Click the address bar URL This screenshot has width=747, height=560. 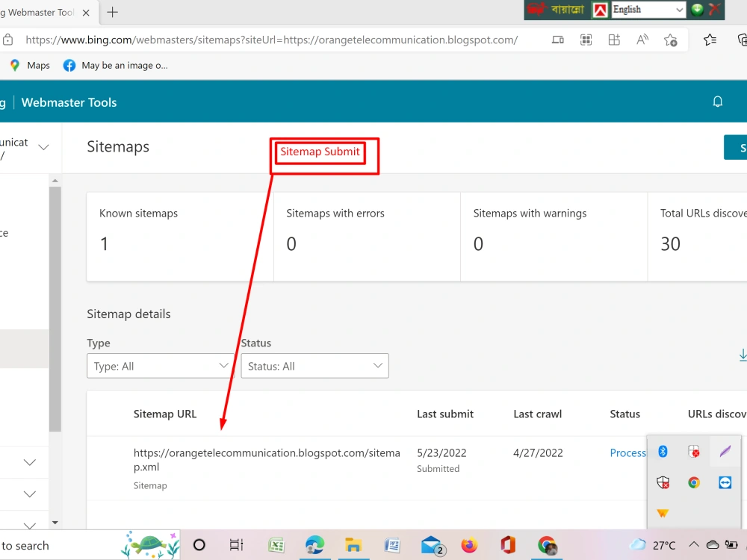[272, 40]
